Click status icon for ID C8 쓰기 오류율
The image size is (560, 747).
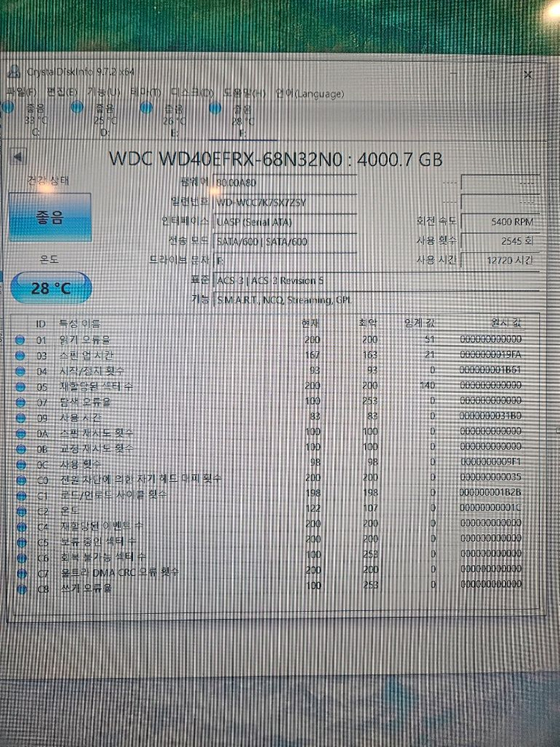pos(22,589)
